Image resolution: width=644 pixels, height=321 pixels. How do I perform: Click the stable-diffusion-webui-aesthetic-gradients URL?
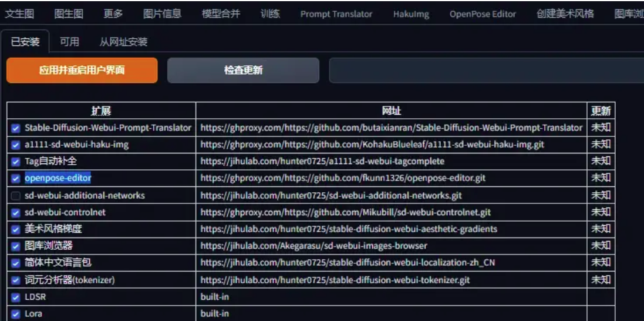point(349,229)
